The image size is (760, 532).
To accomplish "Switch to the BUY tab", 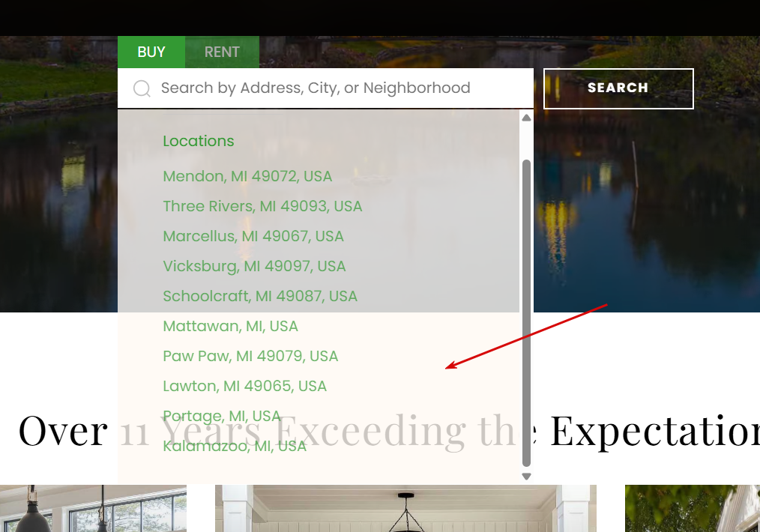I will (151, 52).
